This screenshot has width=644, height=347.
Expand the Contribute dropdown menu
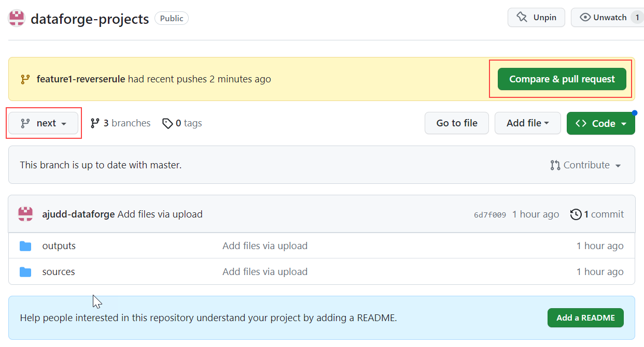coord(586,165)
